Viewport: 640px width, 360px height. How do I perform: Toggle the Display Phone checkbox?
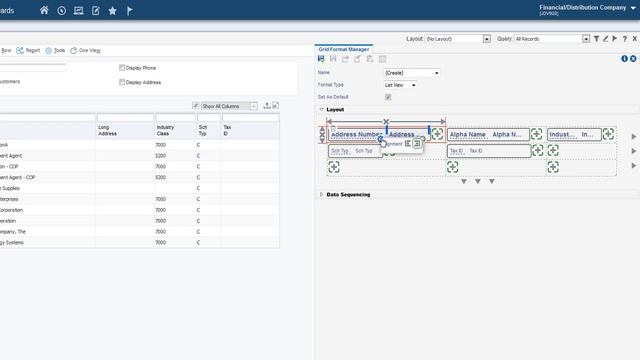[x=122, y=68]
